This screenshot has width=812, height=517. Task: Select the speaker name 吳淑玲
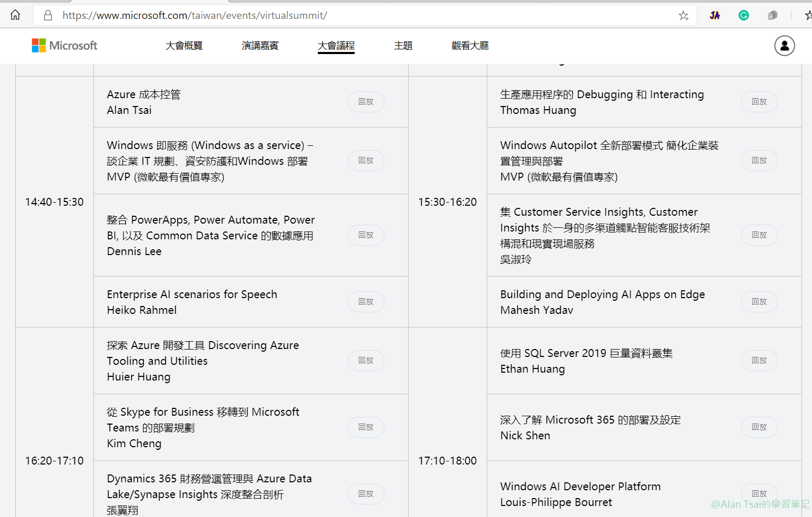516,259
